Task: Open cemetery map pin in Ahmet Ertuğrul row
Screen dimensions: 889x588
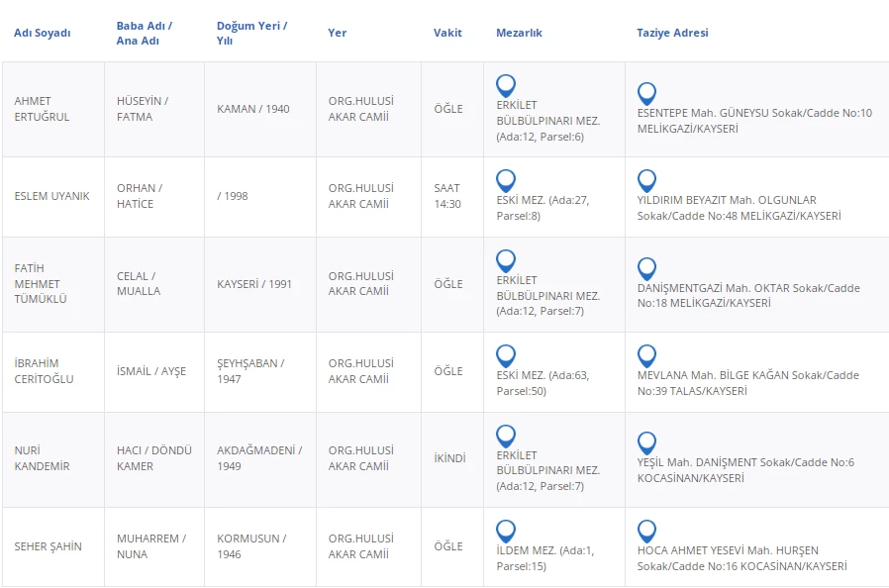Action: pyautogui.click(x=506, y=85)
